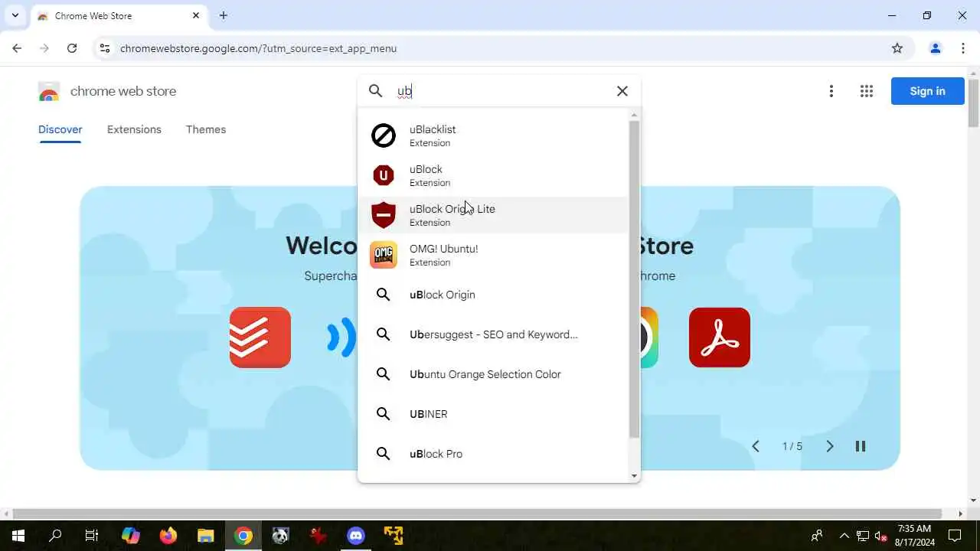
Task: Click the suggestion list scrollbar thumb
Action: pyautogui.click(x=634, y=279)
